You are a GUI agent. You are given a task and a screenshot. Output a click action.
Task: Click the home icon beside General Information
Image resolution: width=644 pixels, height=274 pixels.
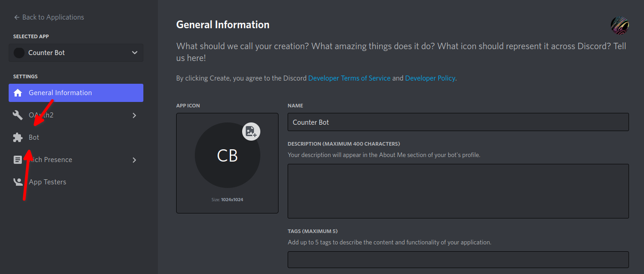pyautogui.click(x=18, y=93)
